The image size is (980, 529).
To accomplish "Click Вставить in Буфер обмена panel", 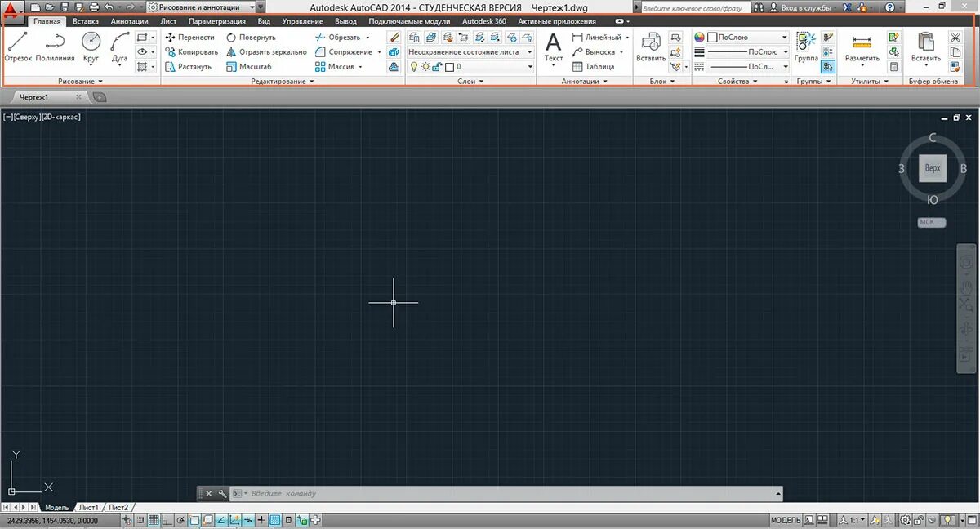I will click(x=925, y=47).
